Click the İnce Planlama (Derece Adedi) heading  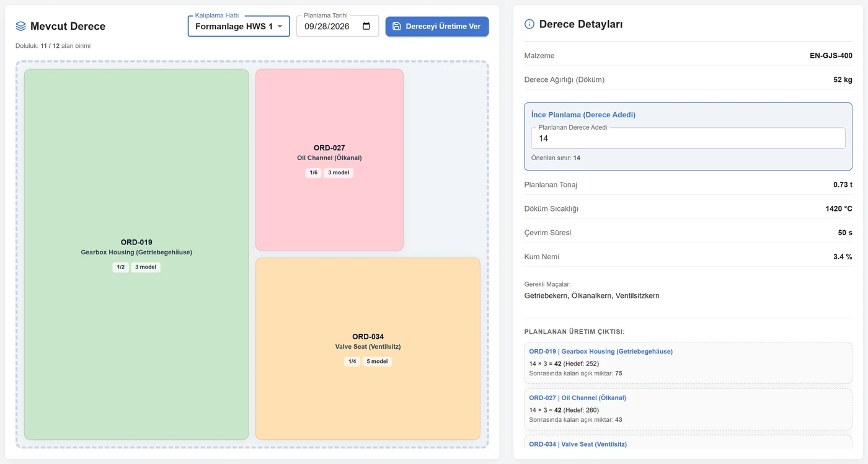click(x=583, y=115)
